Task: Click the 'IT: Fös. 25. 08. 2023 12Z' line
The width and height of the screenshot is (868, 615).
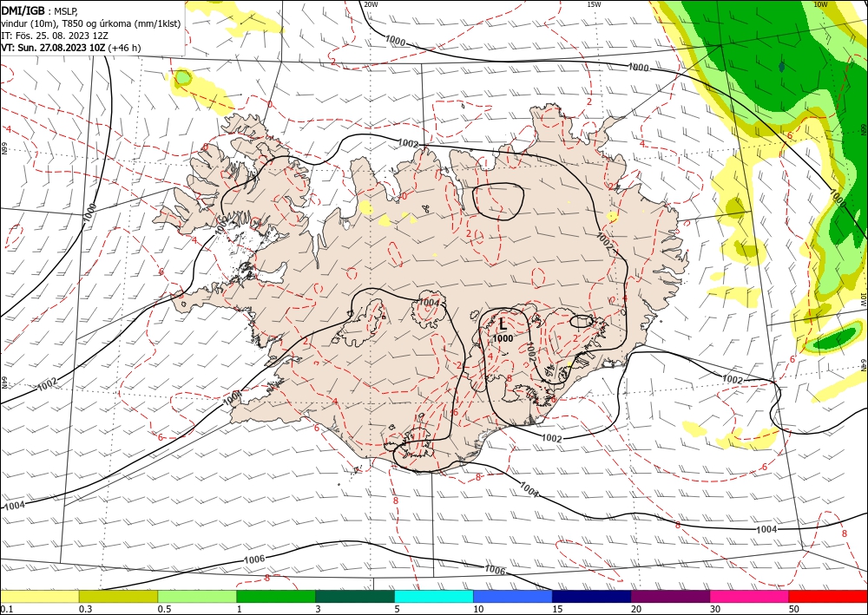Action: pyautogui.click(x=55, y=36)
